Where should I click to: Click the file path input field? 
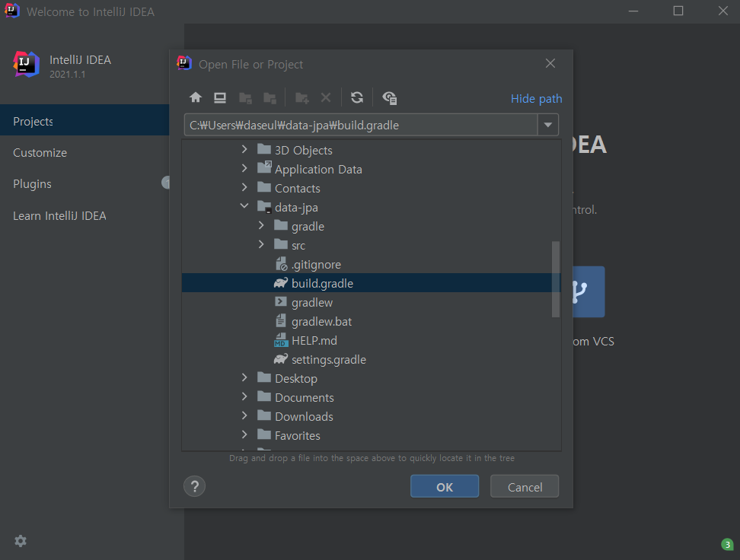[361, 125]
